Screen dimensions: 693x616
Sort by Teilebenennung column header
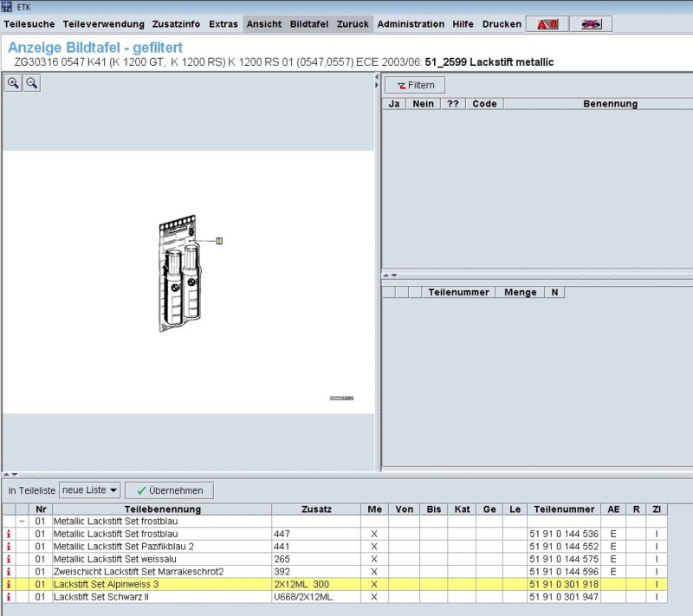point(162,509)
